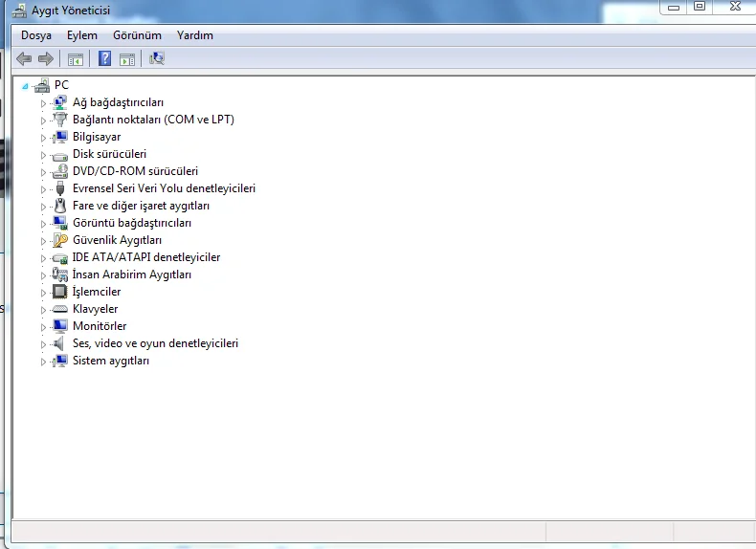Click the Klavyeler keyboard icon
Screen dimensions: 756x549
tap(59, 309)
